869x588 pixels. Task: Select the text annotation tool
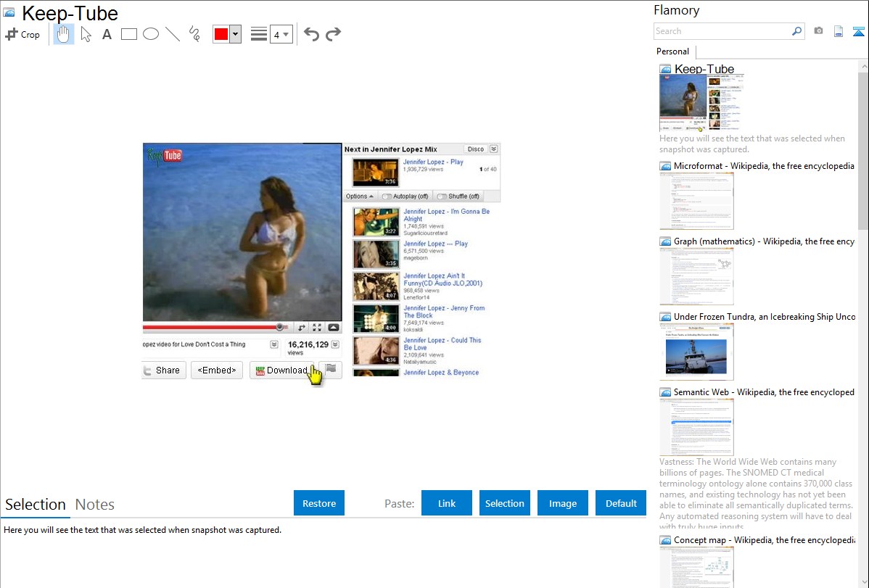tap(107, 34)
